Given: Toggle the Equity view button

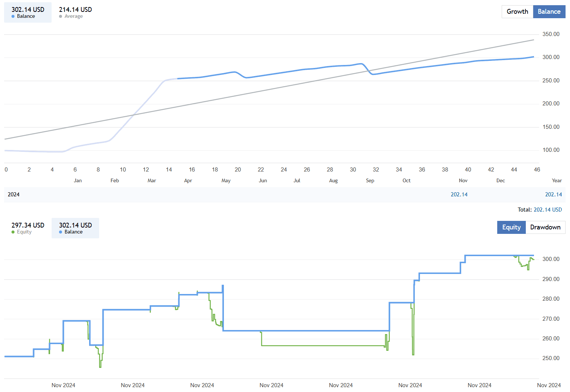Looking at the screenshot, I should point(511,227).
